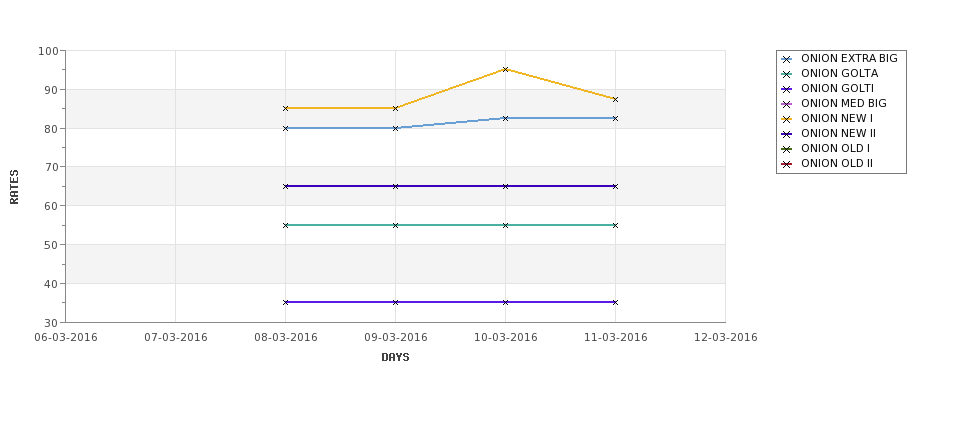
Task: Click the ONION GOLTI legend marker
Action: pyautogui.click(x=787, y=89)
